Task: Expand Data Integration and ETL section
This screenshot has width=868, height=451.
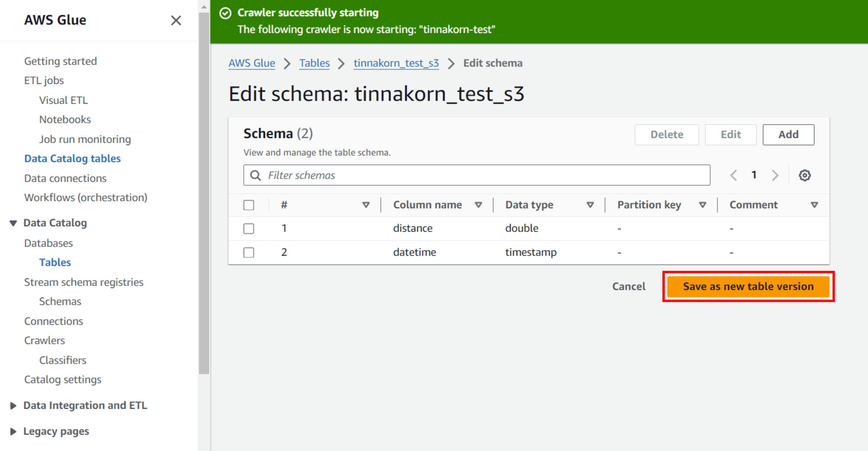Action: (x=13, y=405)
